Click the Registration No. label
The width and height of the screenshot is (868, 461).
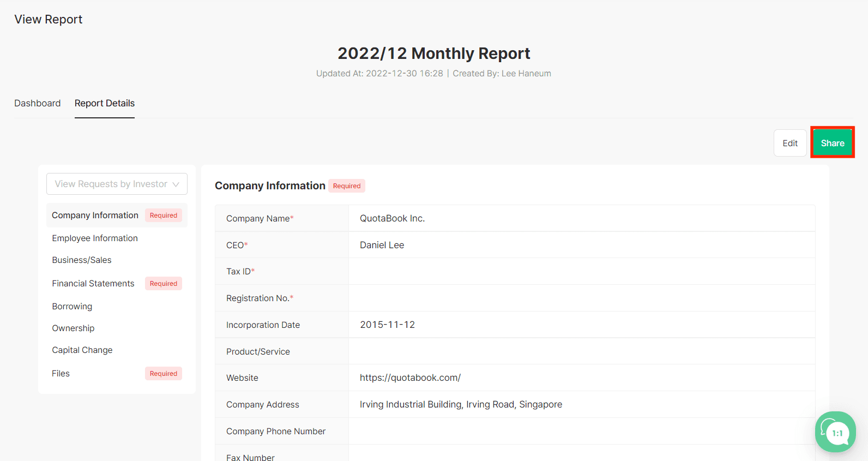[x=260, y=298]
